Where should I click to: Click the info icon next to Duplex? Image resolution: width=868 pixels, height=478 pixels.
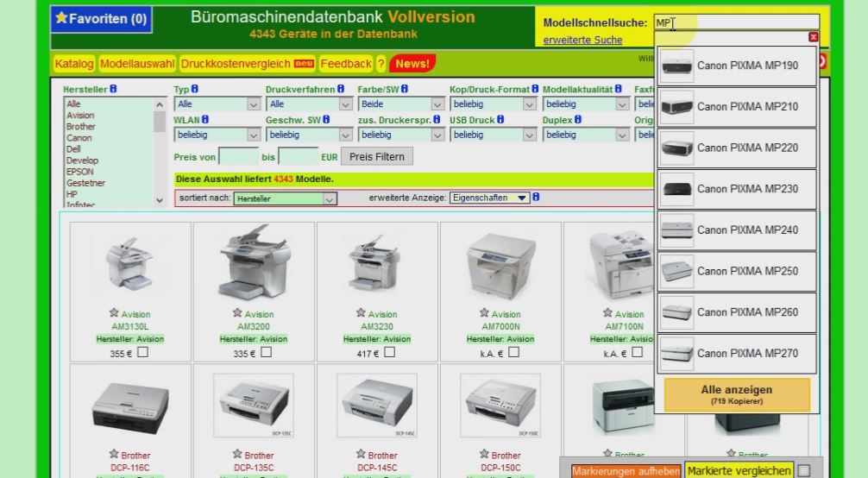[x=578, y=120]
